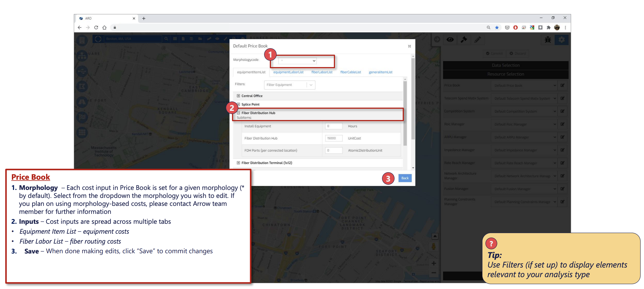Click the gavel analysis mode icon in right panel
The width and height of the screenshot is (644, 289).
pos(464,40)
